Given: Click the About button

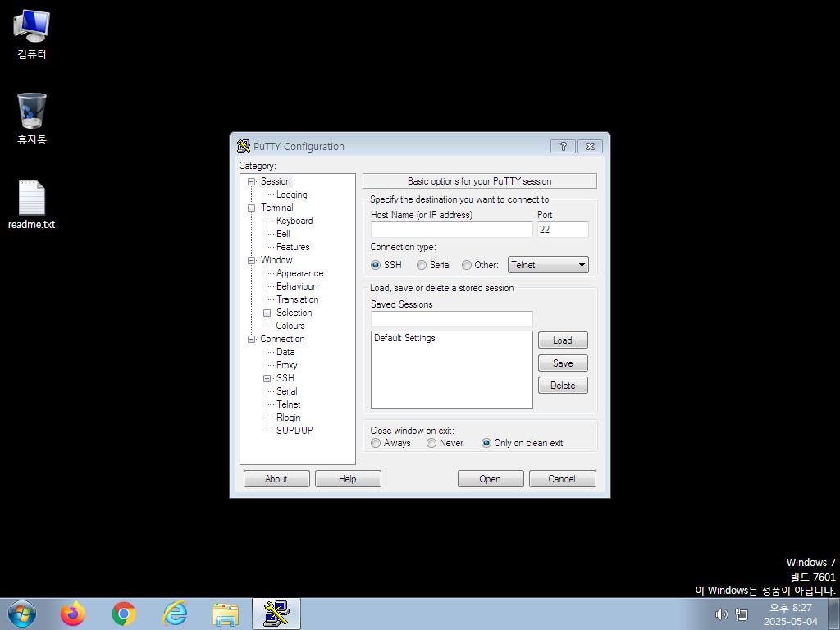Looking at the screenshot, I should pyautogui.click(x=276, y=479).
